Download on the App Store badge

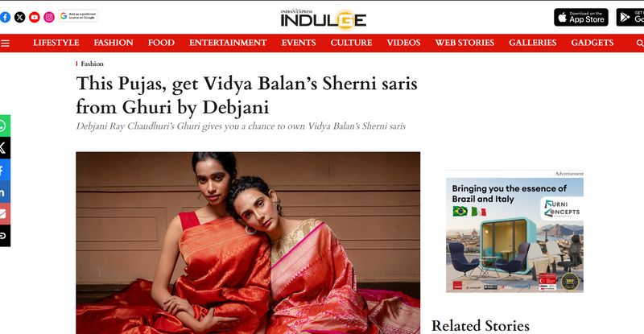[581, 17]
